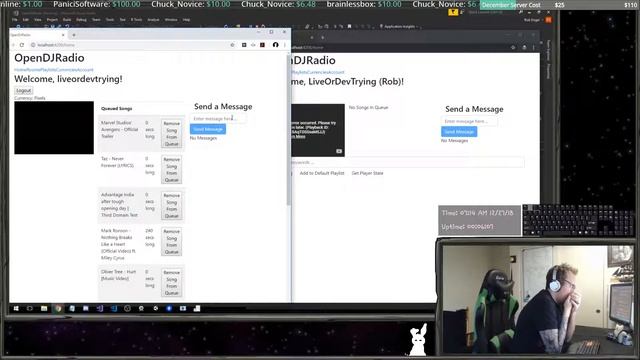Open a new tab in the left browser window
640x360 pixels.
74,35
